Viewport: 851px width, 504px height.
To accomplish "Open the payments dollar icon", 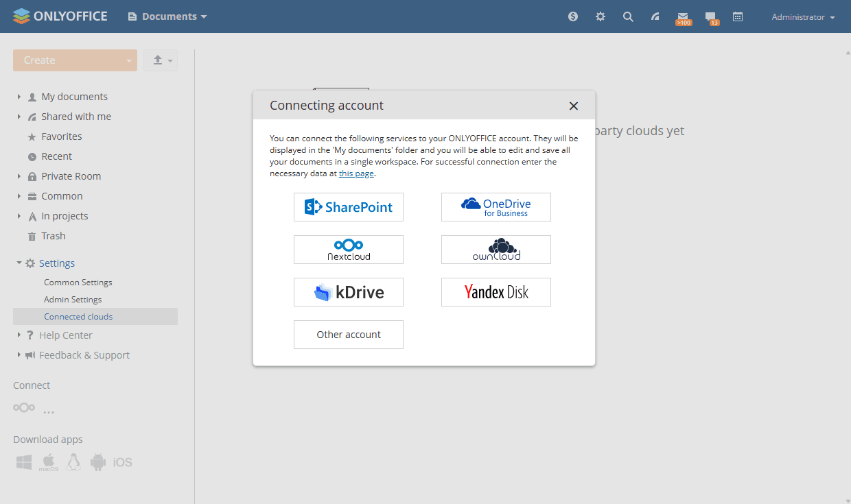I will (x=573, y=16).
